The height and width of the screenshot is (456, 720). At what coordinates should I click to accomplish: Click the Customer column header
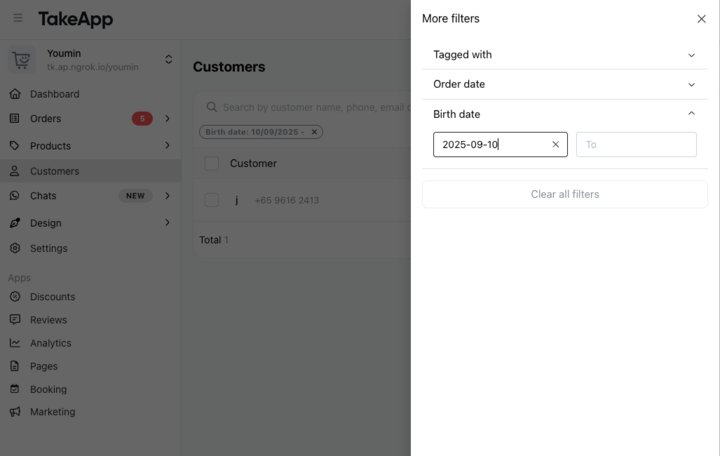[x=253, y=163]
